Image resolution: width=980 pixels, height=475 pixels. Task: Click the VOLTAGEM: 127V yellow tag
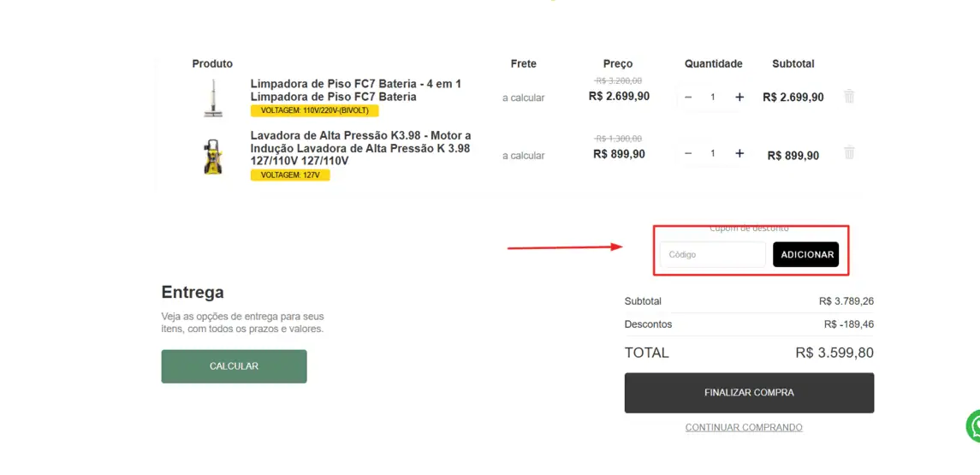[290, 175]
